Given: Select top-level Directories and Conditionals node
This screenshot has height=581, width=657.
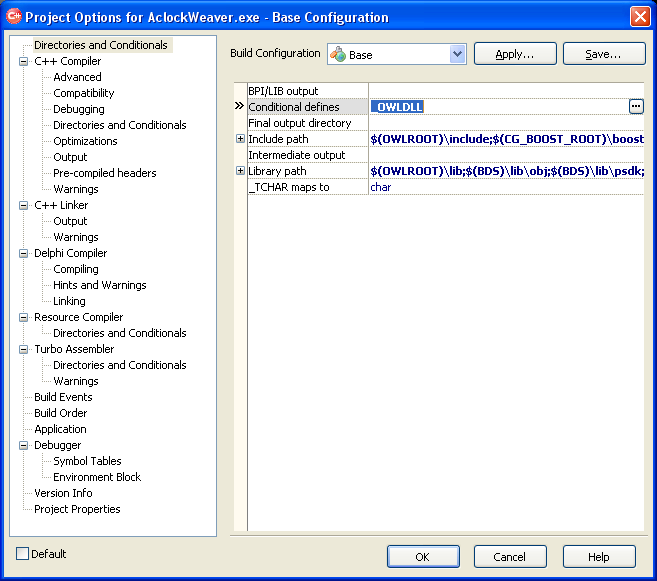Looking at the screenshot, I should [x=101, y=45].
